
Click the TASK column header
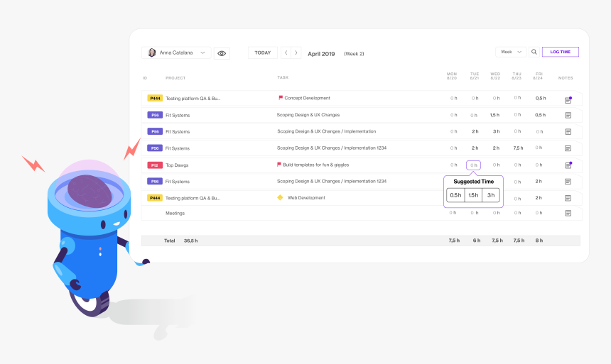283,77
